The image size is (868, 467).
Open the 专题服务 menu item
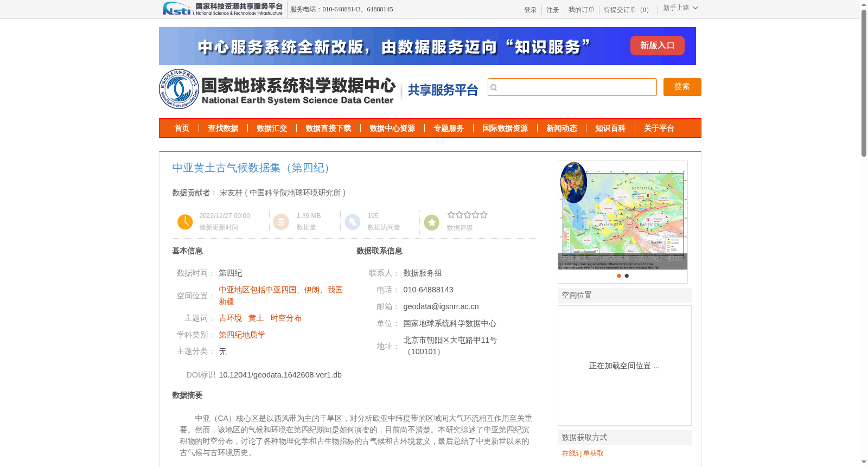pyautogui.click(x=449, y=129)
